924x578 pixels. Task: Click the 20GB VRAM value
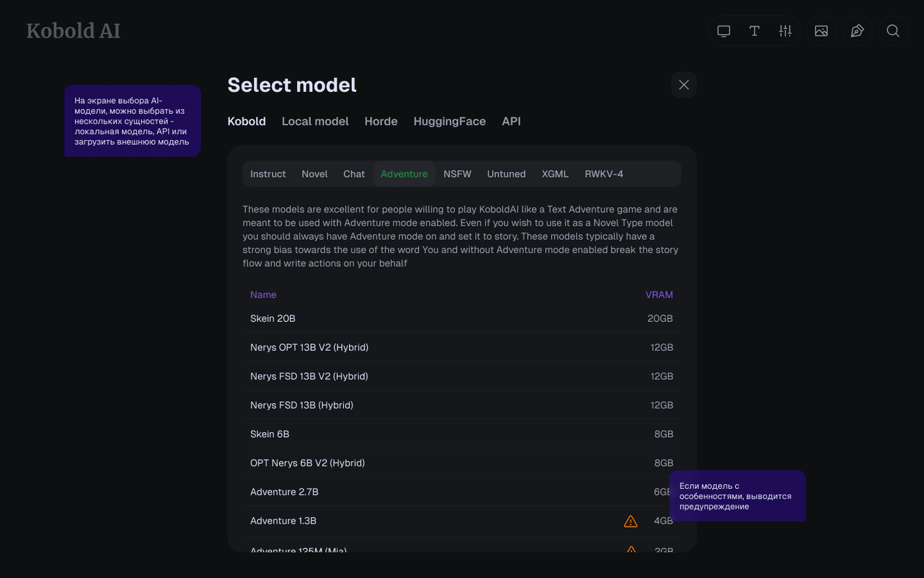click(660, 318)
